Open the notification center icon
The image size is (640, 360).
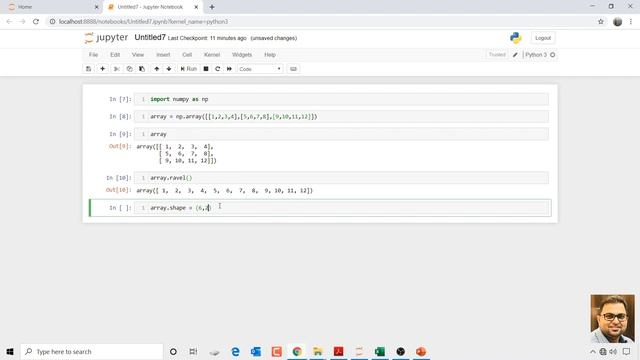click(627, 351)
